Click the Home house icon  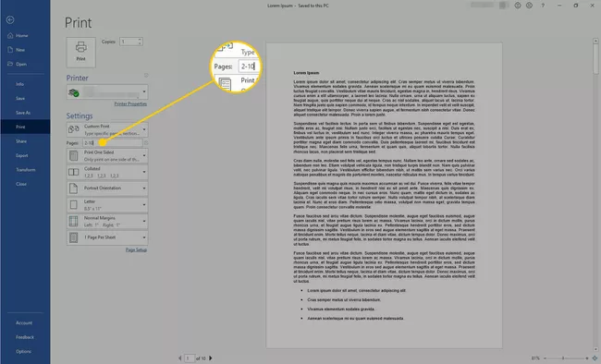(x=10, y=36)
